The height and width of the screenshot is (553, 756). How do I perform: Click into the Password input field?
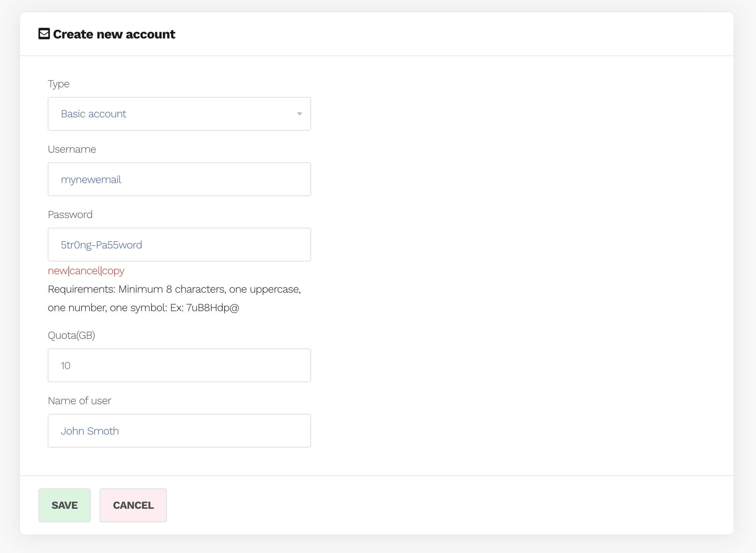point(179,245)
